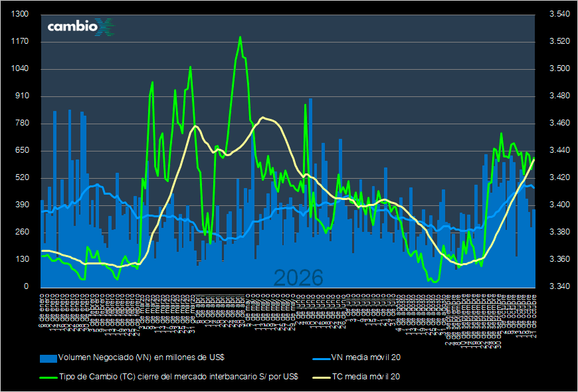Click the right axis value 3.400
Viewport: 578px width, 392px height.
pyautogui.click(x=559, y=205)
